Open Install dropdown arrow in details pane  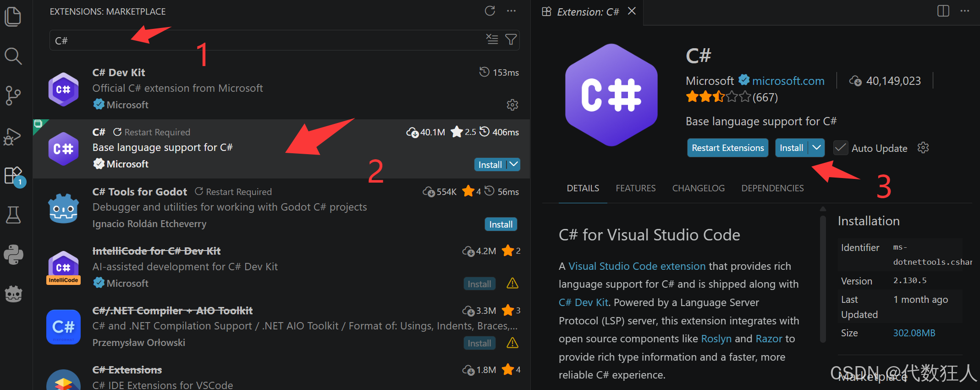click(816, 148)
